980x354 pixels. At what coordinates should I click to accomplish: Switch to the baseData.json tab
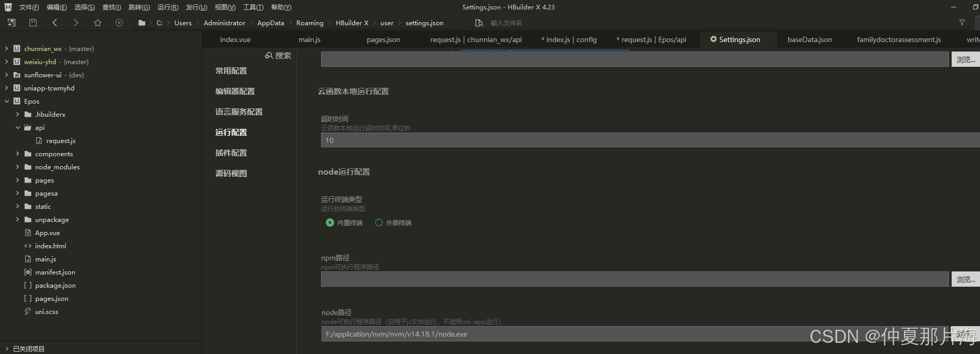pos(809,39)
